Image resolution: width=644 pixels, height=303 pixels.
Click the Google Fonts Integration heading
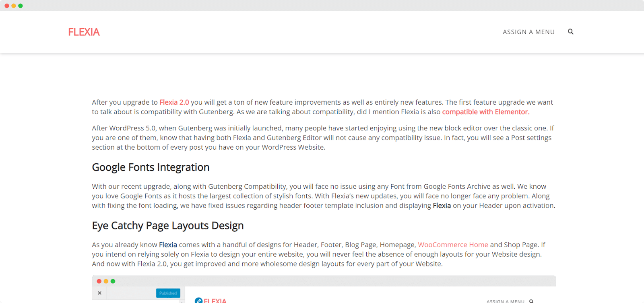point(151,167)
